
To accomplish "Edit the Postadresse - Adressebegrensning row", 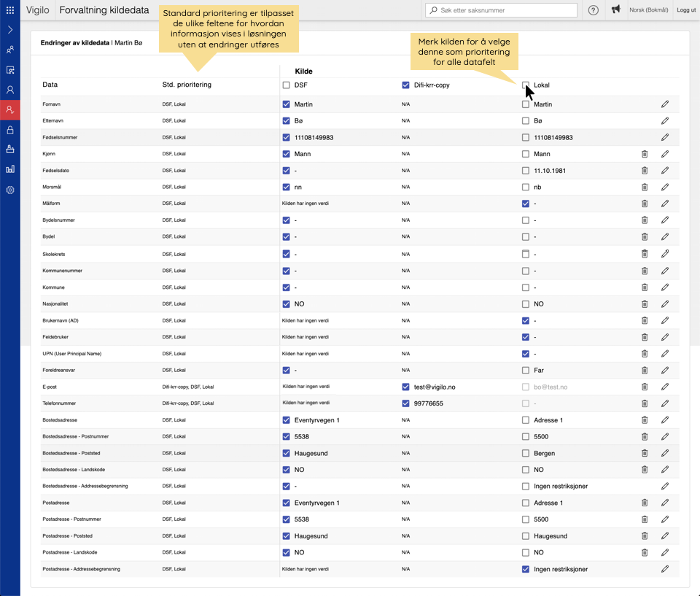I will pyautogui.click(x=665, y=569).
